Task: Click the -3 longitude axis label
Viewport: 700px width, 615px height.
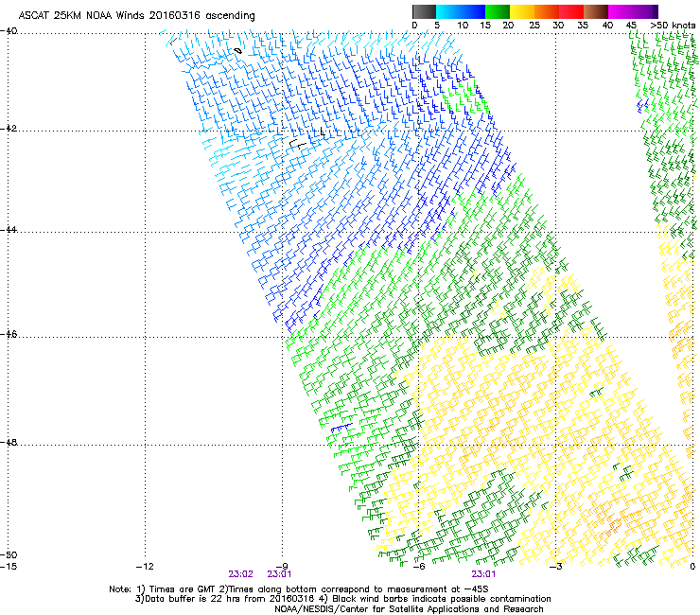Action: pyautogui.click(x=556, y=567)
